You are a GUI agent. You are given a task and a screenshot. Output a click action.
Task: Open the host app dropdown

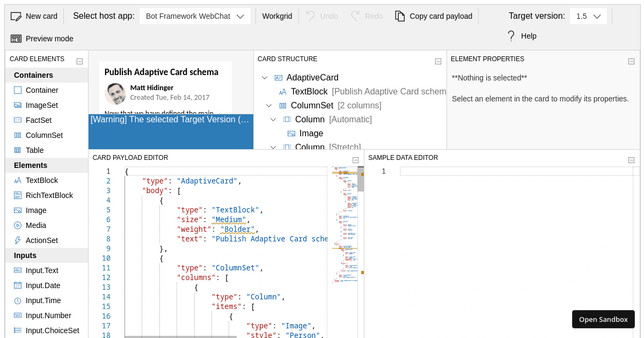point(195,16)
